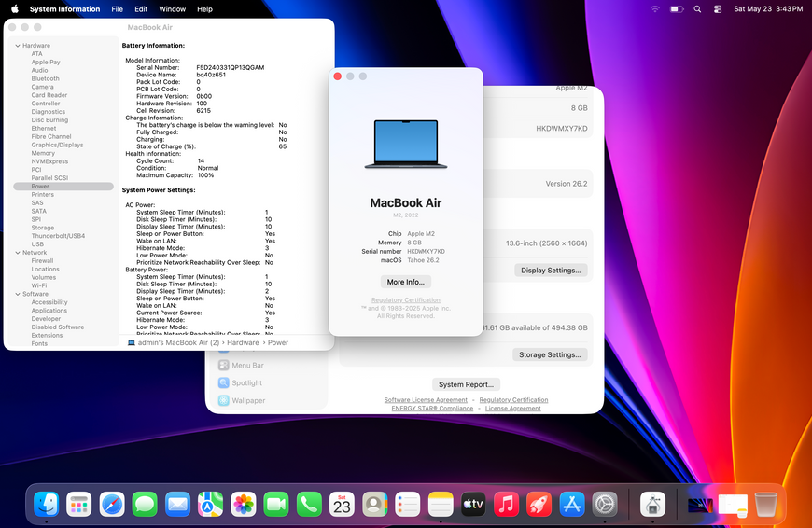Open ENERGY STAR Compliance link
Screen dimensions: 812x528
click(x=432, y=408)
